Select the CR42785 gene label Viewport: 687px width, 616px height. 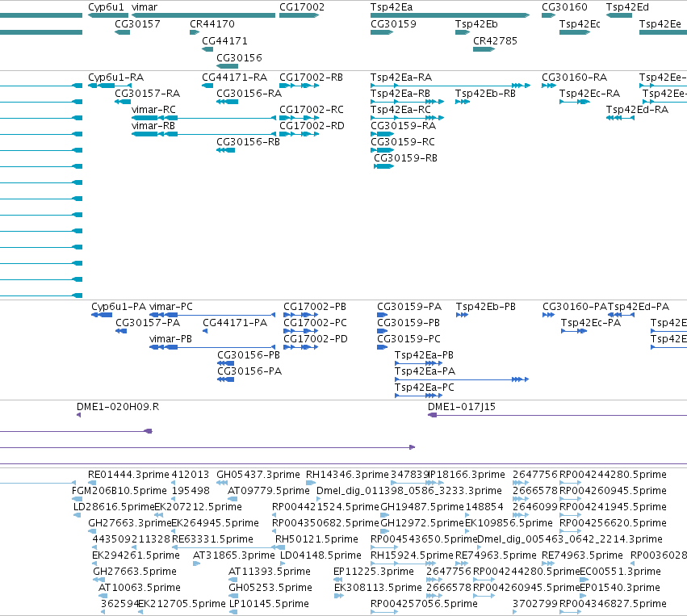[x=495, y=40]
